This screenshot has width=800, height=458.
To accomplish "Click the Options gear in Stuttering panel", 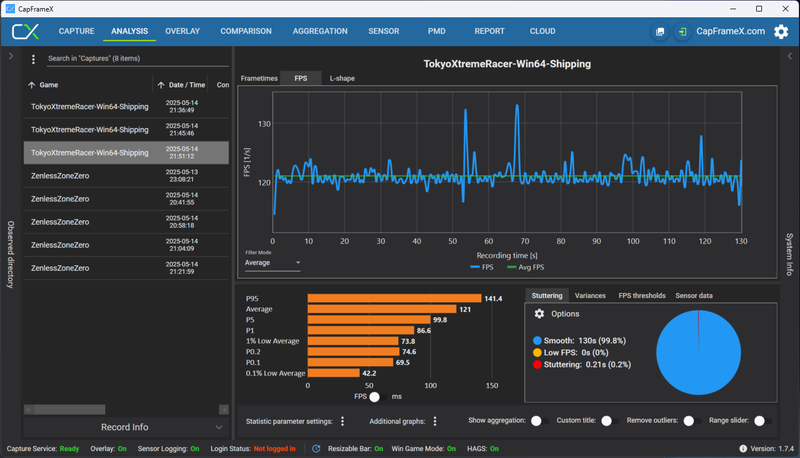I will click(539, 314).
